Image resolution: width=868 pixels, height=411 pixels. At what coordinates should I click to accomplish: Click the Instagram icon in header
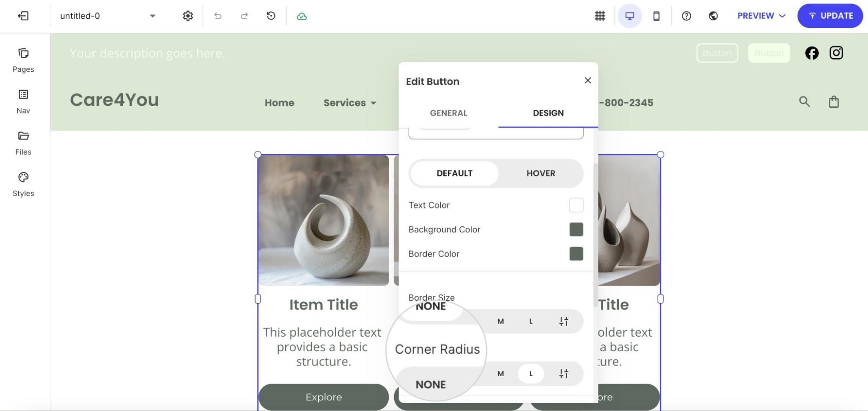click(x=836, y=53)
